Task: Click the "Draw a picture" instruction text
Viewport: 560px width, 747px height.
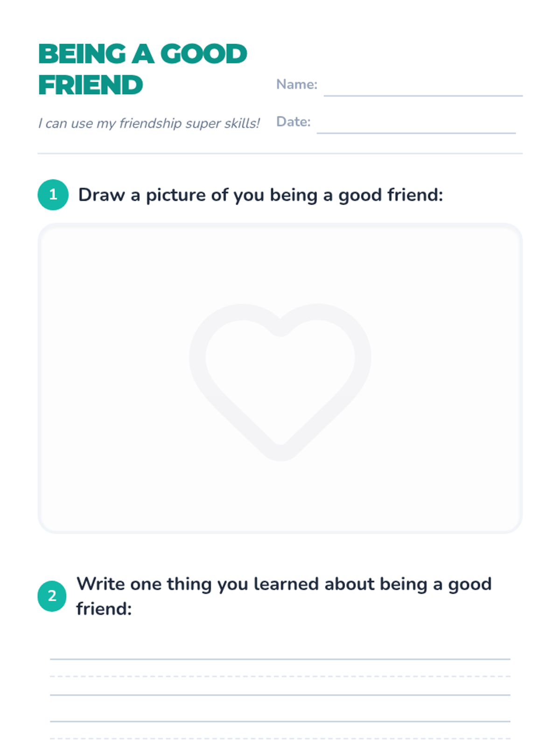Action: [260, 195]
